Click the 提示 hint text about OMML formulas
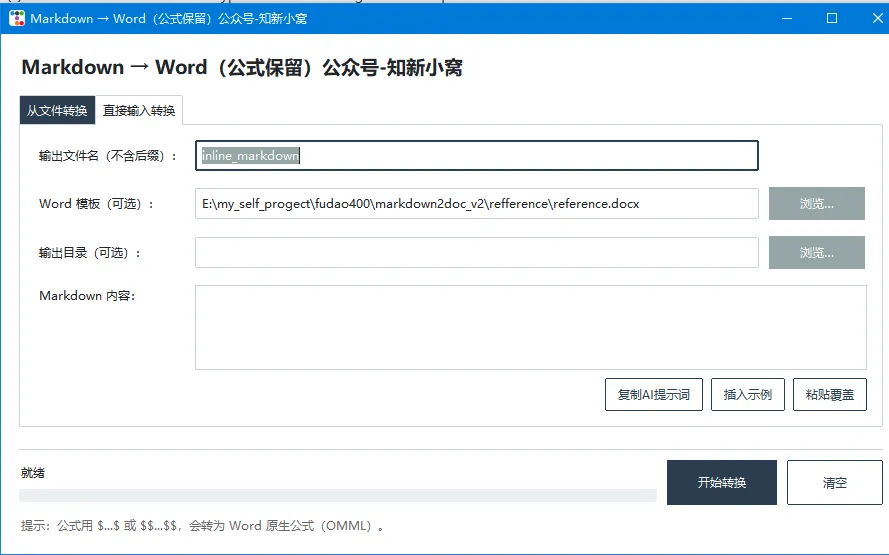The width and height of the screenshot is (889, 555). tap(202, 526)
